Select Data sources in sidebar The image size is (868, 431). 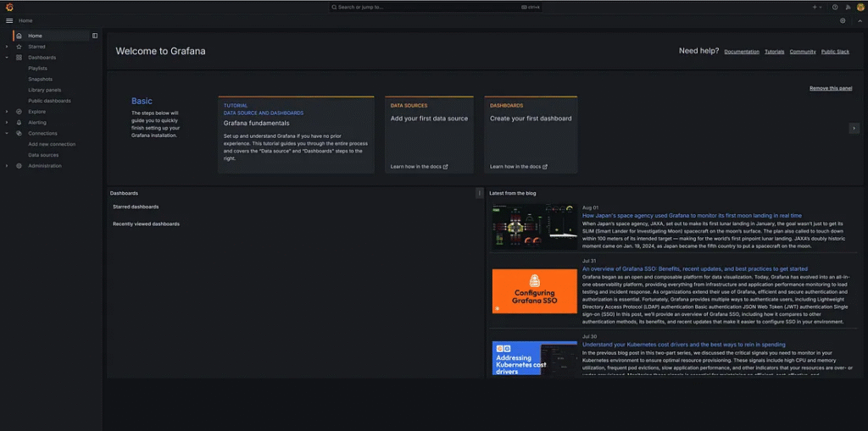(x=43, y=155)
